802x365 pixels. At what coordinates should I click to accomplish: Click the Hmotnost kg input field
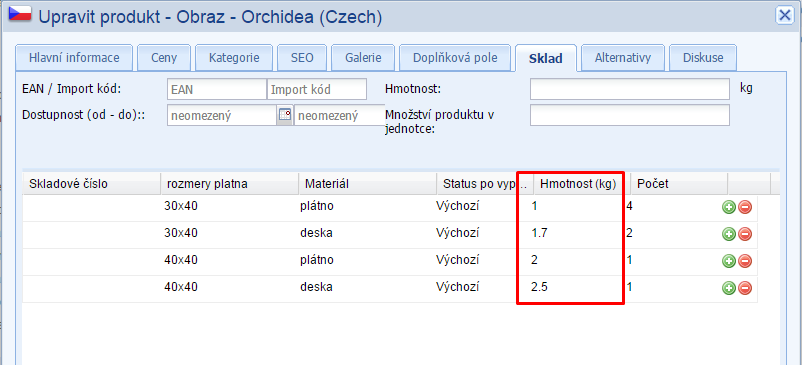click(x=630, y=89)
